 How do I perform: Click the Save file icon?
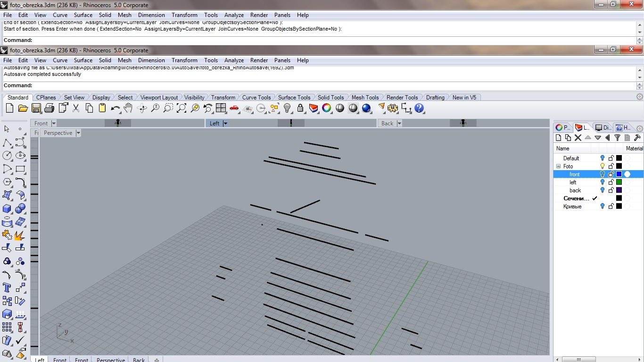pyautogui.click(x=36, y=108)
